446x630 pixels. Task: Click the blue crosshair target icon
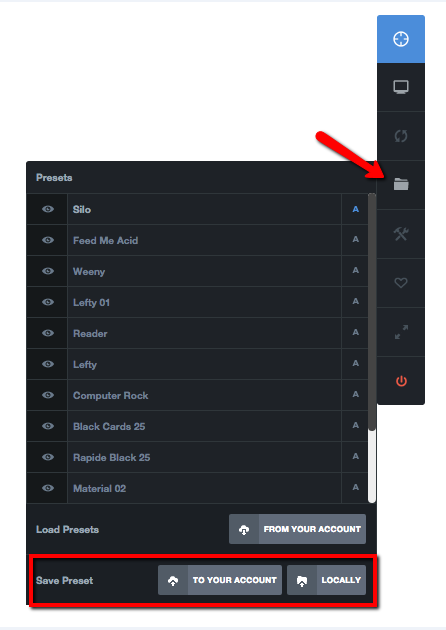(401, 39)
